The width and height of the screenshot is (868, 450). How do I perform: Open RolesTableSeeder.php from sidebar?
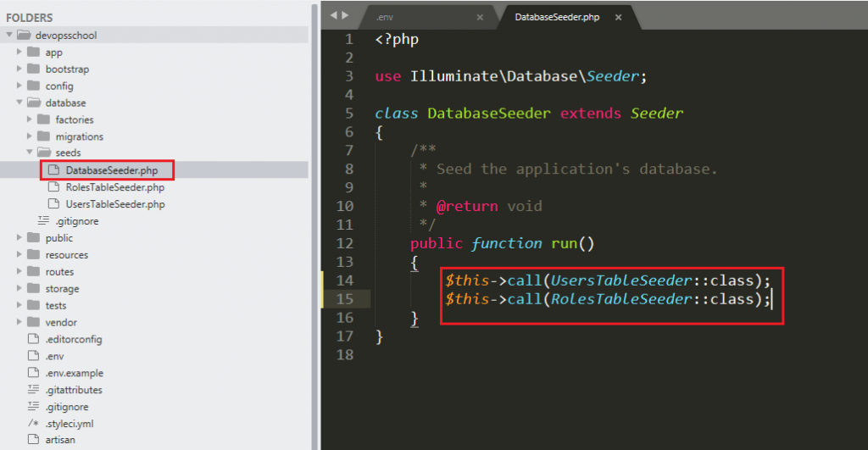(x=114, y=187)
